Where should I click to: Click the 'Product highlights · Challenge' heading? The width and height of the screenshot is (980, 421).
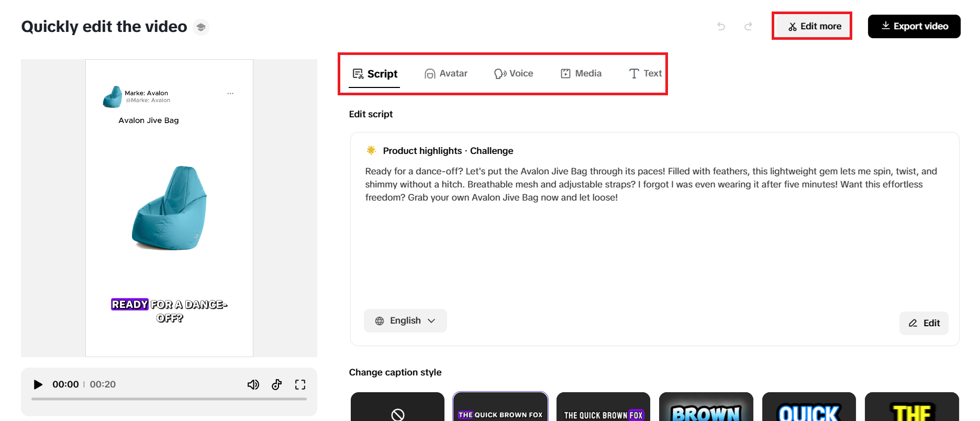coord(448,151)
